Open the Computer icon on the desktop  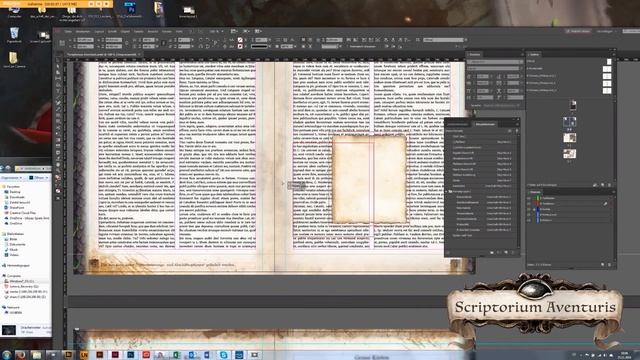pyautogui.click(x=14, y=11)
